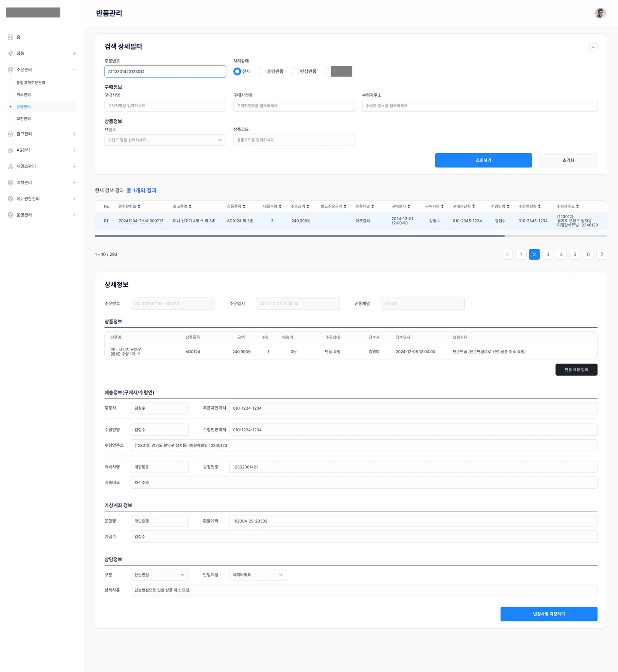Select the 전체 status radio button
The width and height of the screenshot is (618, 672).
(237, 72)
